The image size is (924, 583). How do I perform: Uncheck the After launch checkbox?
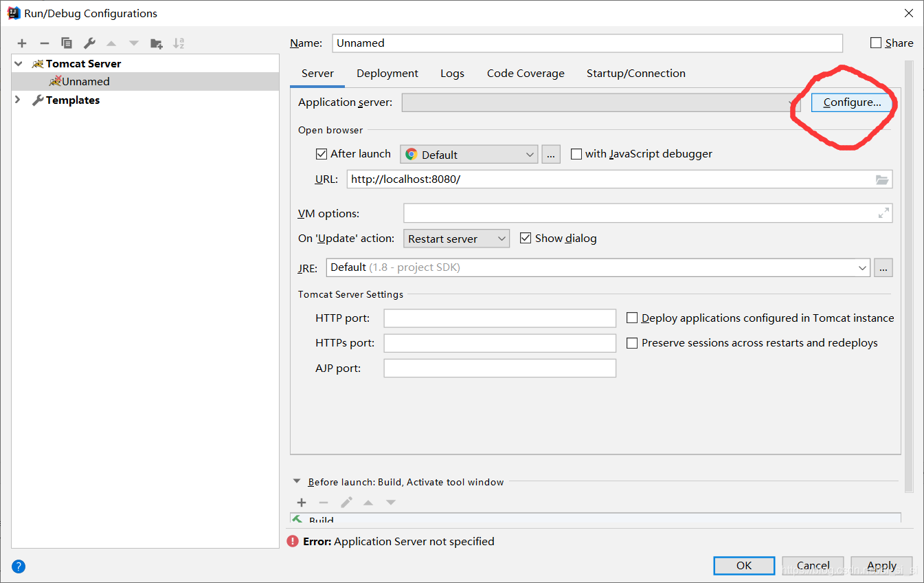pyautogui.click(x=322, y=154)
